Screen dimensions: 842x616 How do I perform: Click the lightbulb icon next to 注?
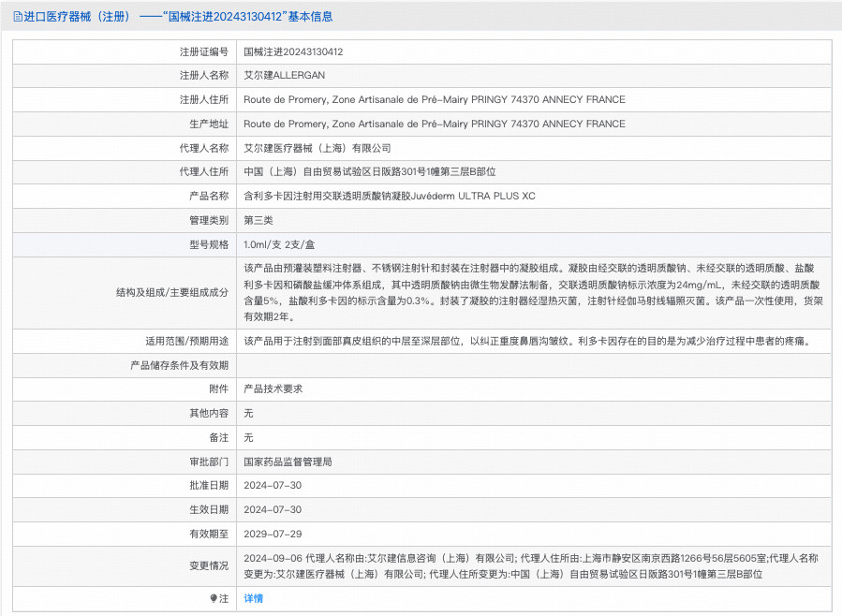pos(213,598)
